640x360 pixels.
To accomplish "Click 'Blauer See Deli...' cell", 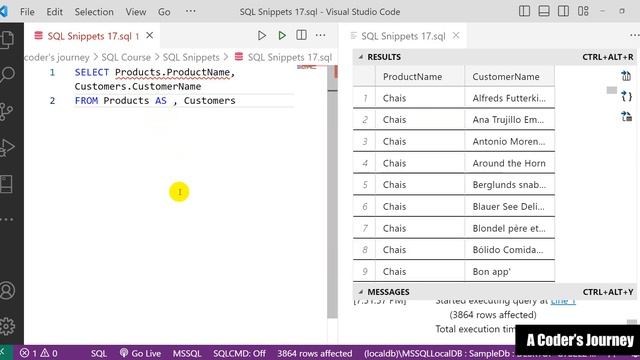I will click(509, 207).
